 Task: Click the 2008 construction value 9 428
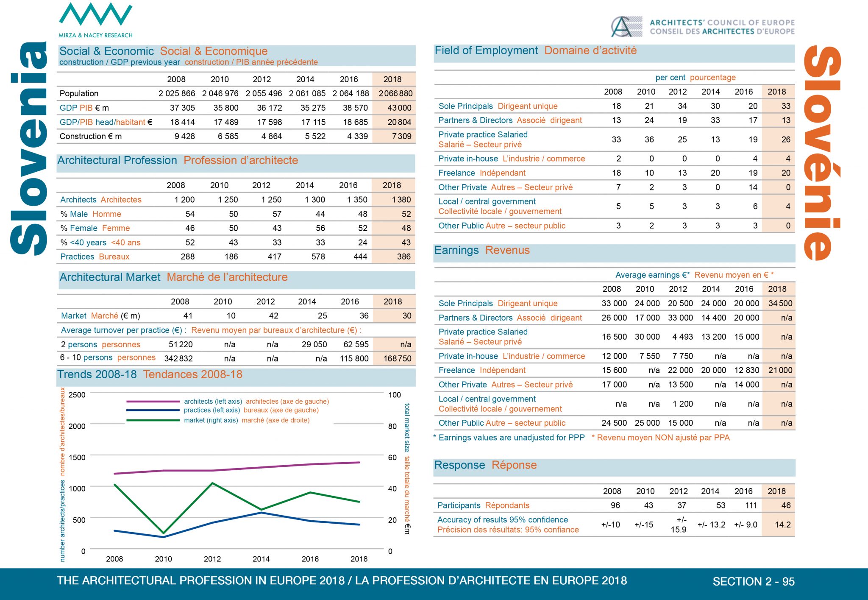185,136
